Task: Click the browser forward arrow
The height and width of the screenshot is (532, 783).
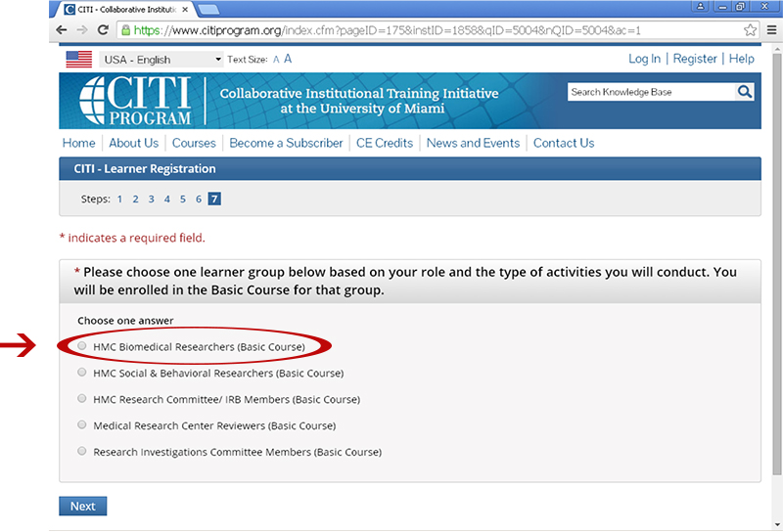Action: tap(82, 30)
